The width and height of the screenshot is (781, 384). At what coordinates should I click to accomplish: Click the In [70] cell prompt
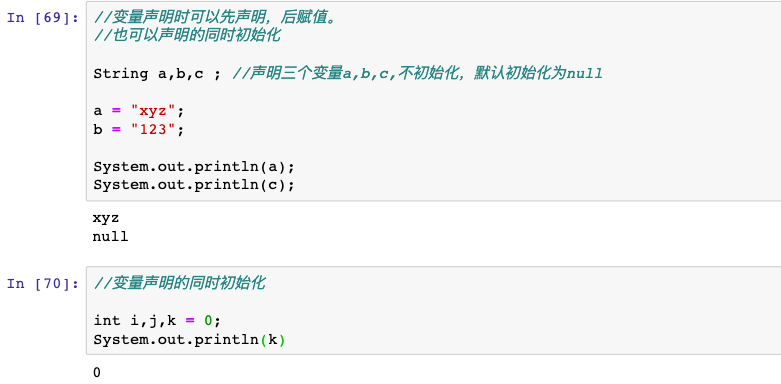(x=43, y=283)
